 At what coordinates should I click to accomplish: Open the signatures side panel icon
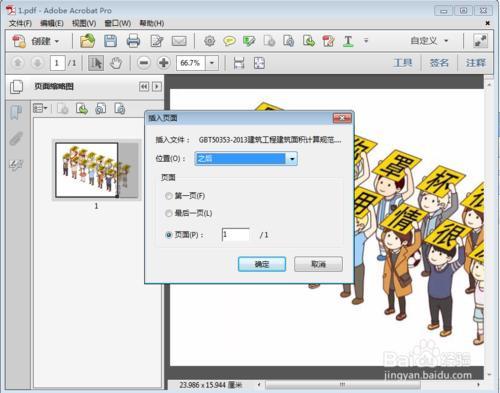16,165
